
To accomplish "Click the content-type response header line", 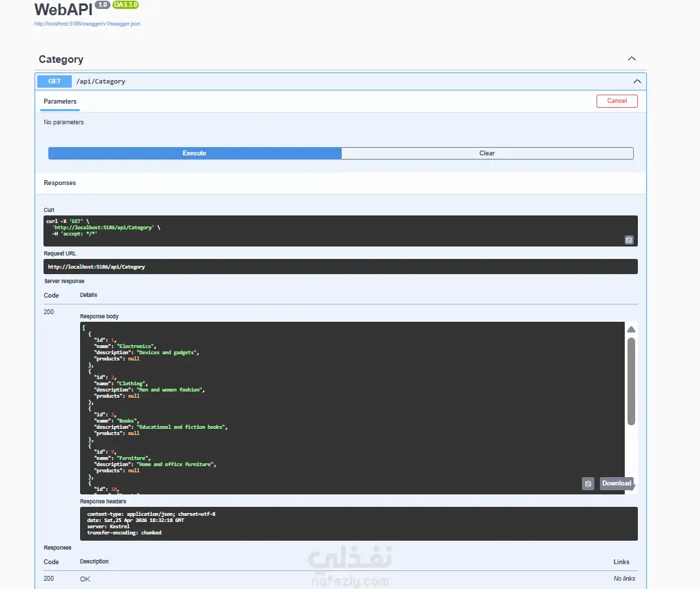I will [x=151, y=514].
